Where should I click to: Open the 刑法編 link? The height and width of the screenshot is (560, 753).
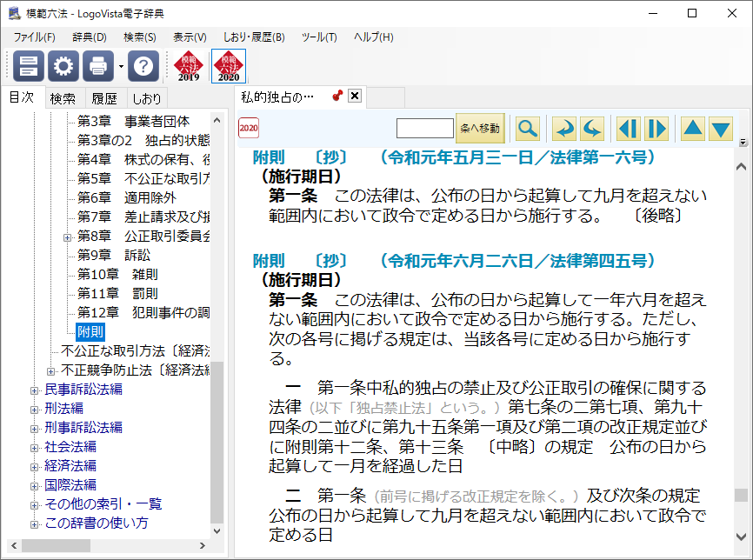tap(63, 408)
